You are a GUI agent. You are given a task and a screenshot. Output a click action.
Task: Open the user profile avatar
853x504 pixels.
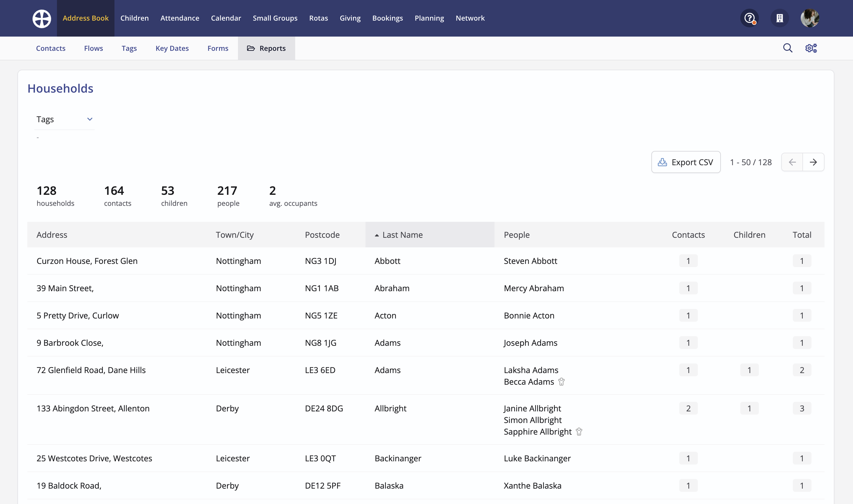(x=810, y=18)
